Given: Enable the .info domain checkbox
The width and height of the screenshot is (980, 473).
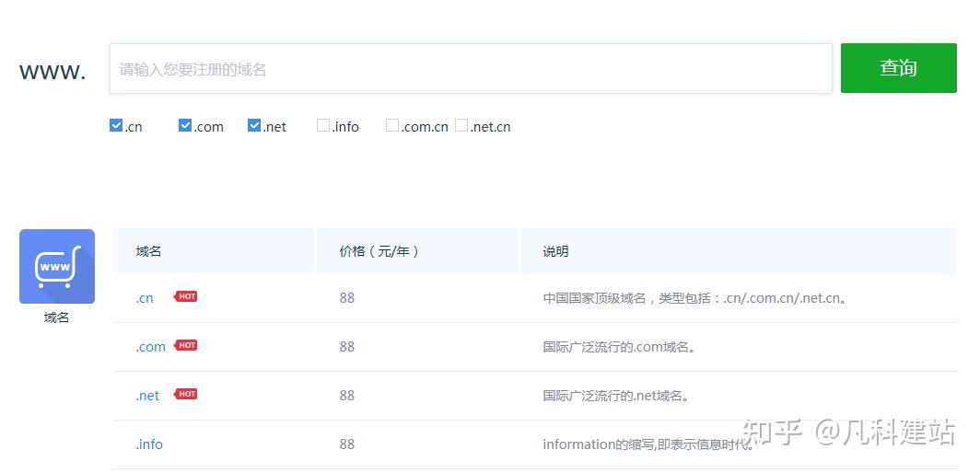Looking at the screenshot, I should (x=323, y=125).
